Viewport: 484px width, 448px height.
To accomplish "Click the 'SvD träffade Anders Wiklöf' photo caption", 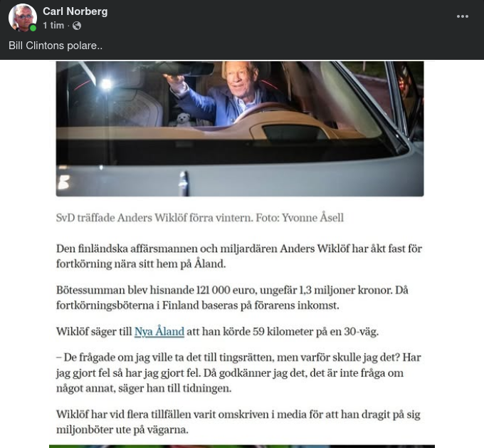I will click(200, 218).
